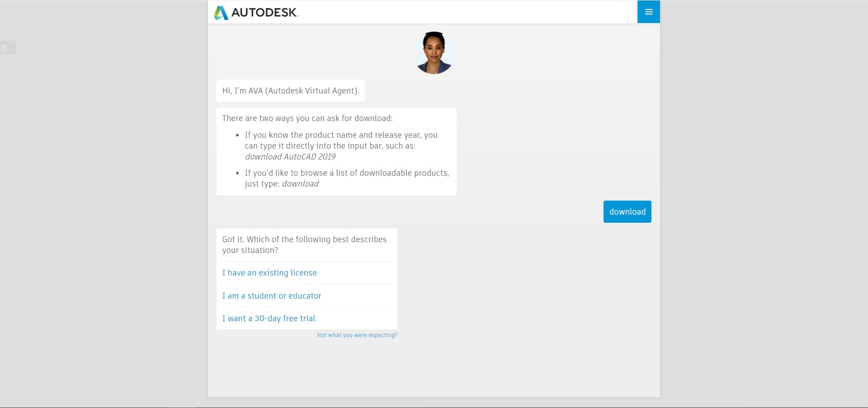This screenshot has width=868, height=408.
Task: Click the "If you know the product name" bullet
Action: click(x=341, y=135)
